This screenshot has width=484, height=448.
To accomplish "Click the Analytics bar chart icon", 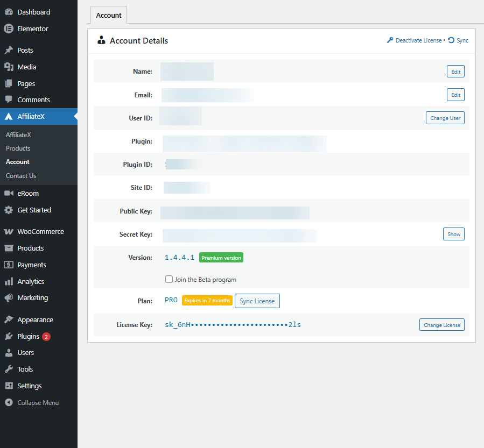I will point(9,281).
